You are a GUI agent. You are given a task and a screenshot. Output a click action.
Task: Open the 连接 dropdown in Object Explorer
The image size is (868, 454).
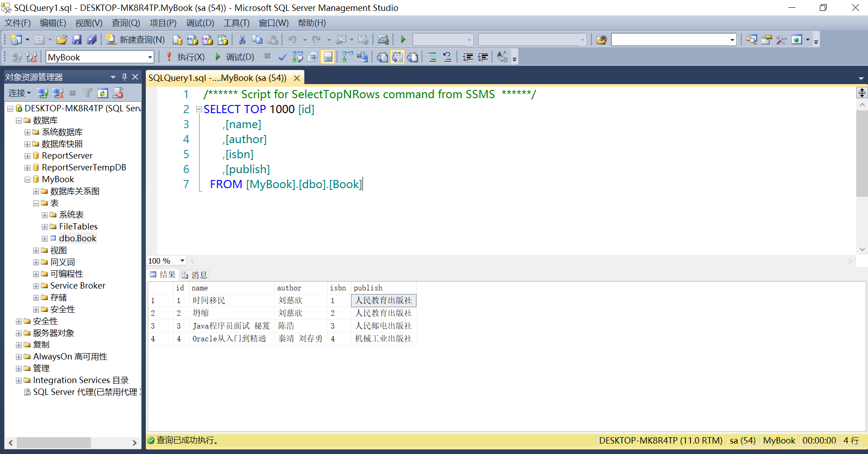point(20,93)
